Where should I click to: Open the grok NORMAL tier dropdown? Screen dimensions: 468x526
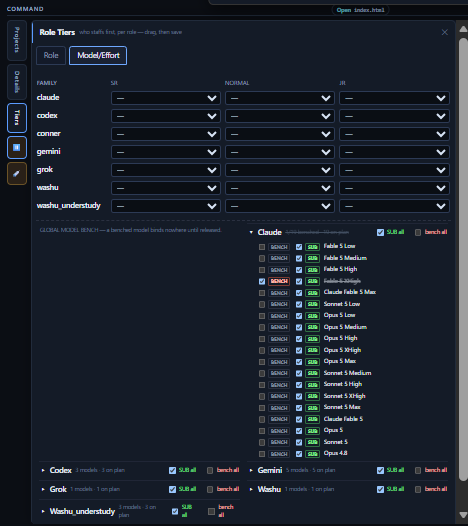click(x=280, y=170)
